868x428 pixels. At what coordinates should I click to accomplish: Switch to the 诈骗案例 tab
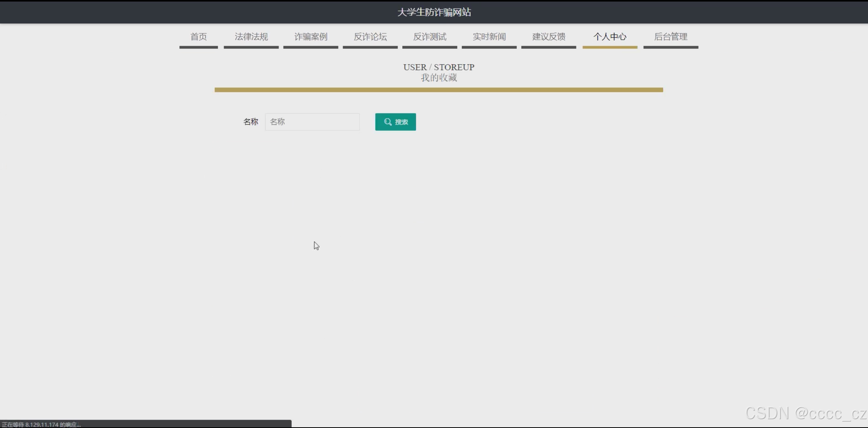coord(311,37)
